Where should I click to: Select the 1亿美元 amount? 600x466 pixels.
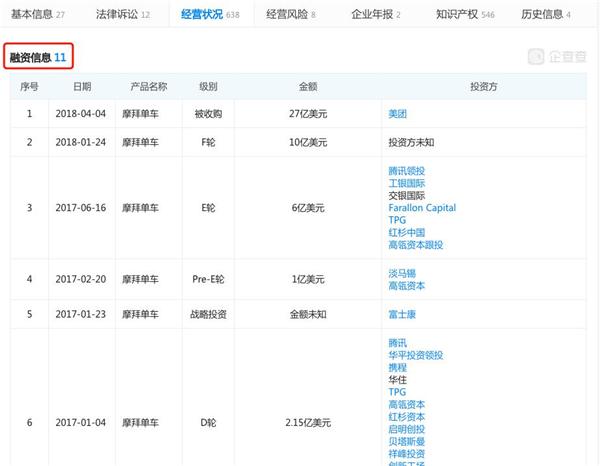click(x=308, y=279)
